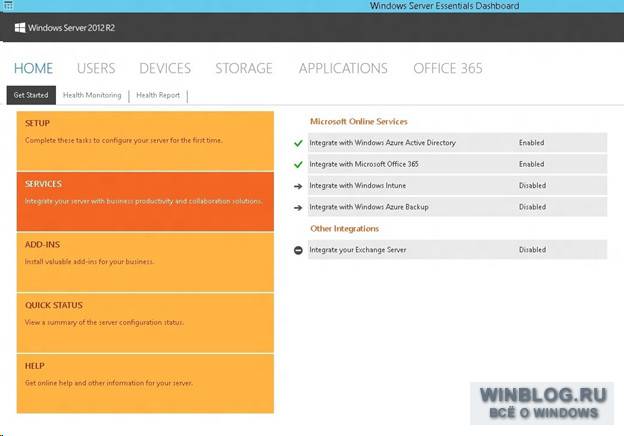Open Integrate with Windows Azure Active Directory
Viewport: 624px width, 436px height.
pyautogui.click(x=458, y=143)
